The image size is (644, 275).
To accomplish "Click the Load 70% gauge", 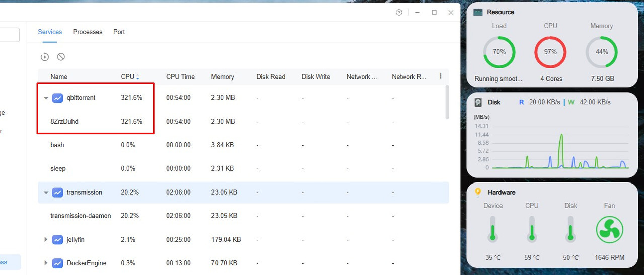I will point(499,52).
